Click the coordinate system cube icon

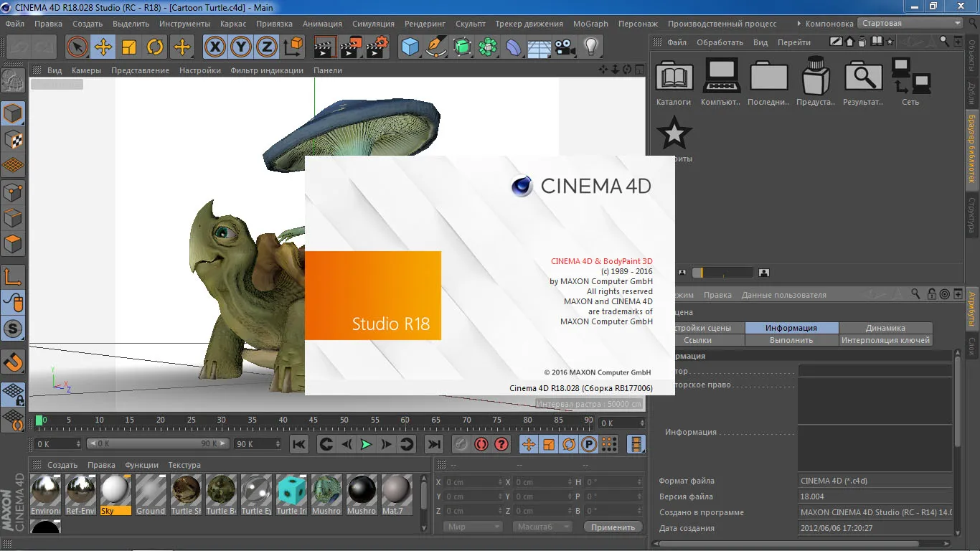coord(293,47)
